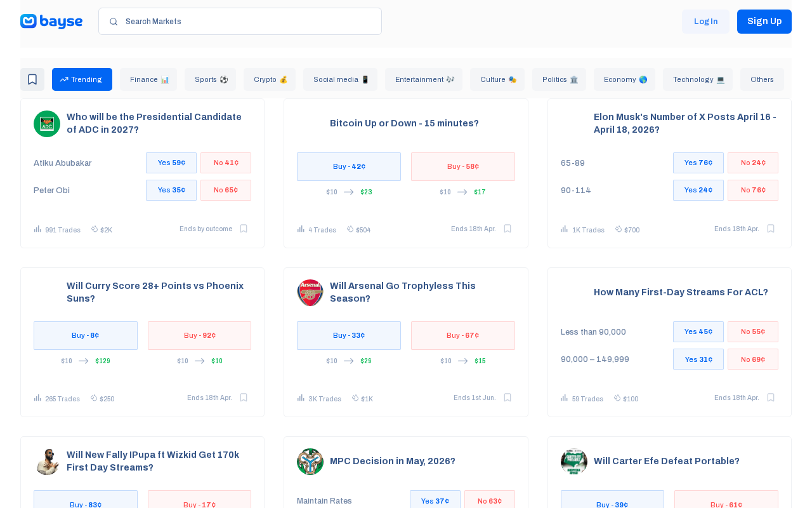Click volume icon on Curry market
Screen dimensions: 812x508
(x=94, y=398)
